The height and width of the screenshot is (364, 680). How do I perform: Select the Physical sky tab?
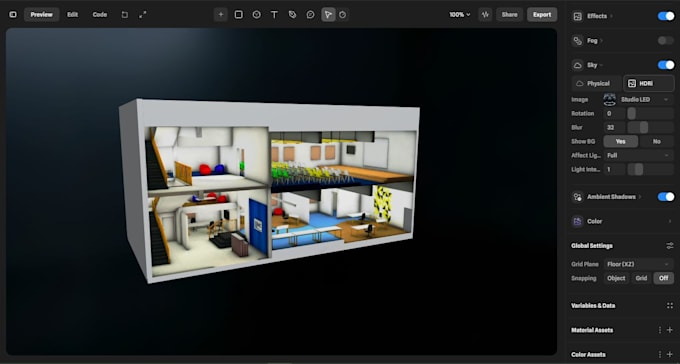tap(597, 83)
